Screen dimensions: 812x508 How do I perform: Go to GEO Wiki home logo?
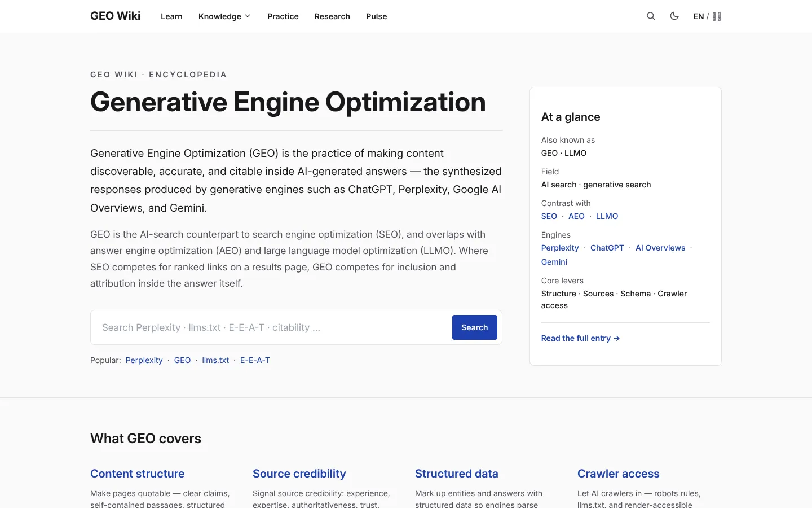click(x=115, y=16)
